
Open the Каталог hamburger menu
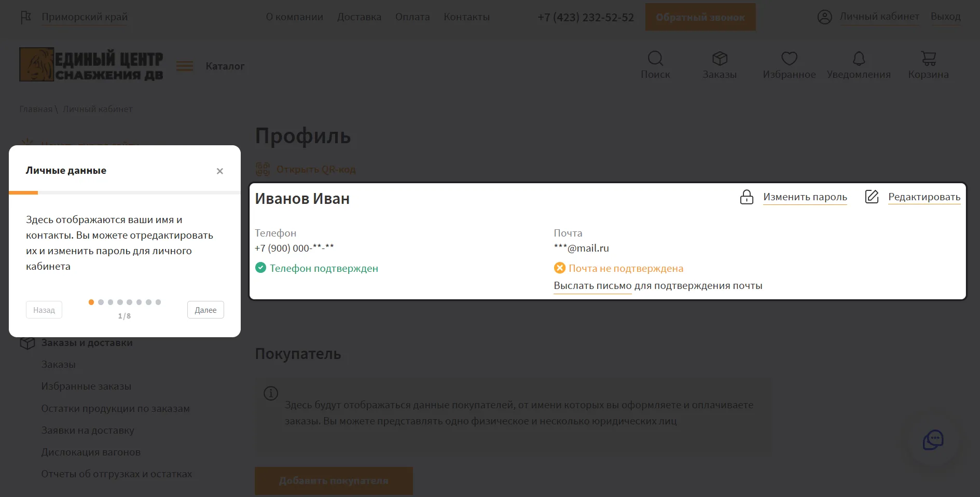[x=185, y=66]
